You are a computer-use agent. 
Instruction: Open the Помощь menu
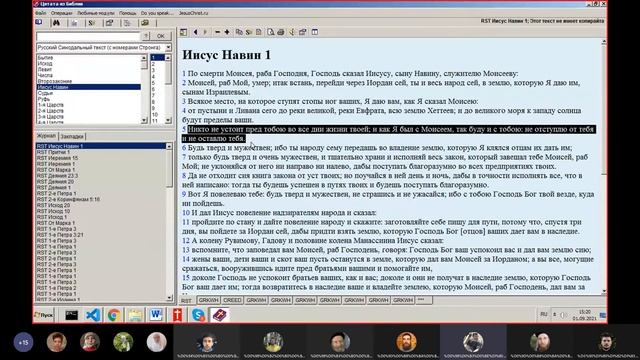coord(128,13)
